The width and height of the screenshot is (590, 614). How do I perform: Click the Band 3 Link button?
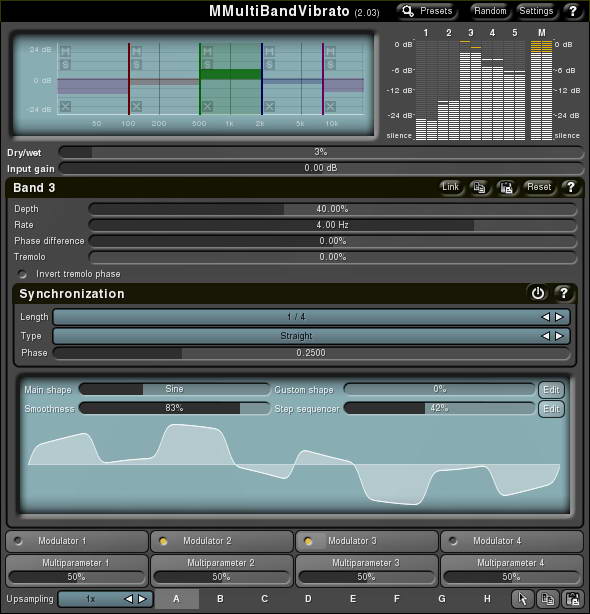[x=451, y=187]
